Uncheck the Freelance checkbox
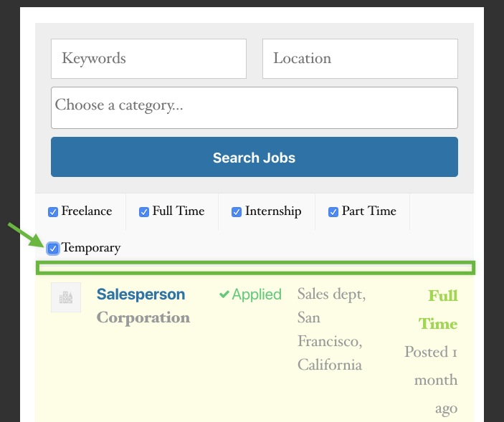Screen dimensions: 504x422 [53, 212]
